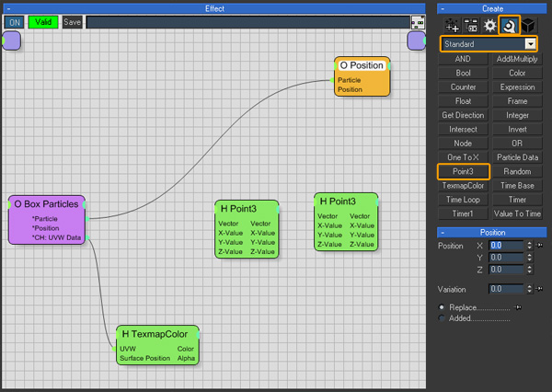552x392 pixels.
Task: Click *CH: UVW Data output on Box Particles
Action: point(56,237)
